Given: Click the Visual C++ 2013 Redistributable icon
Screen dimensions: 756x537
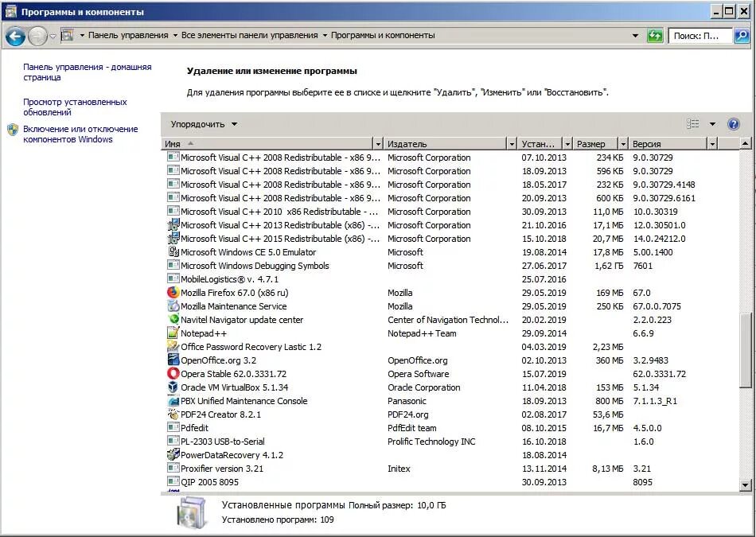Looking at the screenshot, I should [x=173, y=225].
